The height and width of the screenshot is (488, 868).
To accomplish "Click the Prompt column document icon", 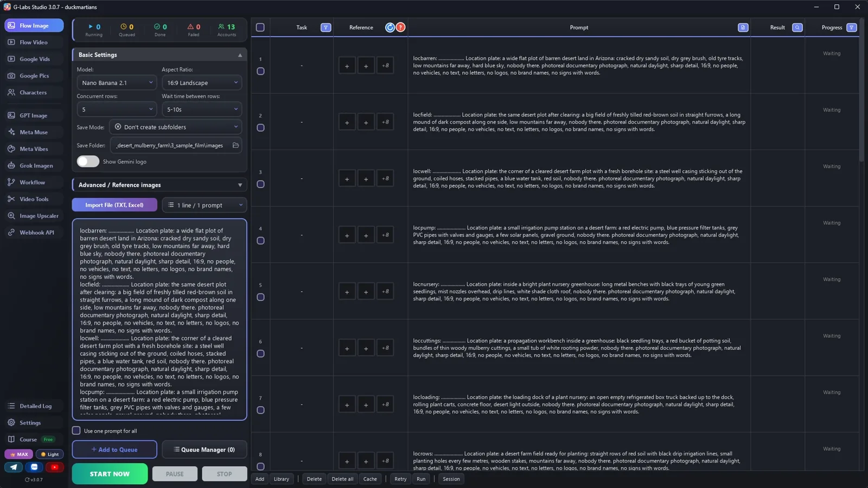I will point(743,27).
